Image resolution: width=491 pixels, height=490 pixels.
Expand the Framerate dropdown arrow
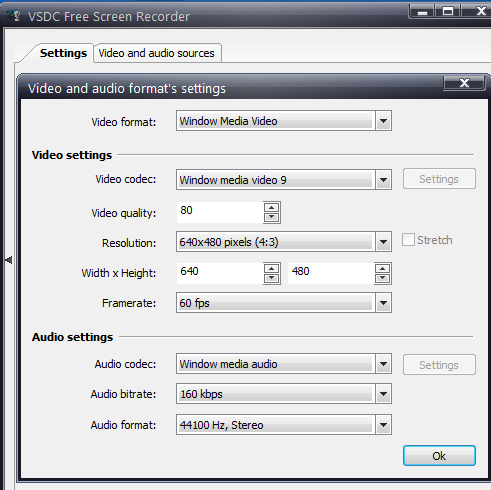coord(383,303)
